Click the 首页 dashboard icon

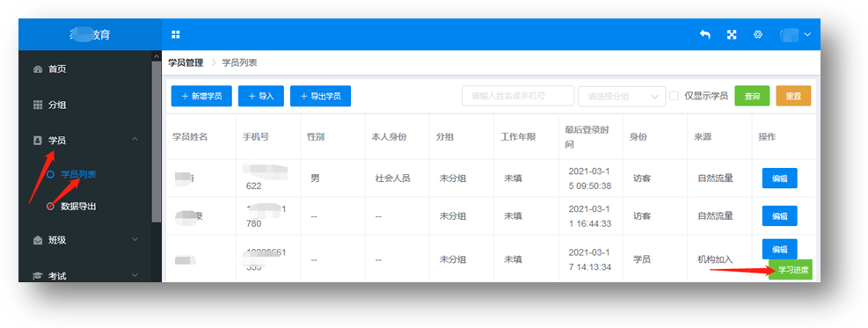pos(38,69)
